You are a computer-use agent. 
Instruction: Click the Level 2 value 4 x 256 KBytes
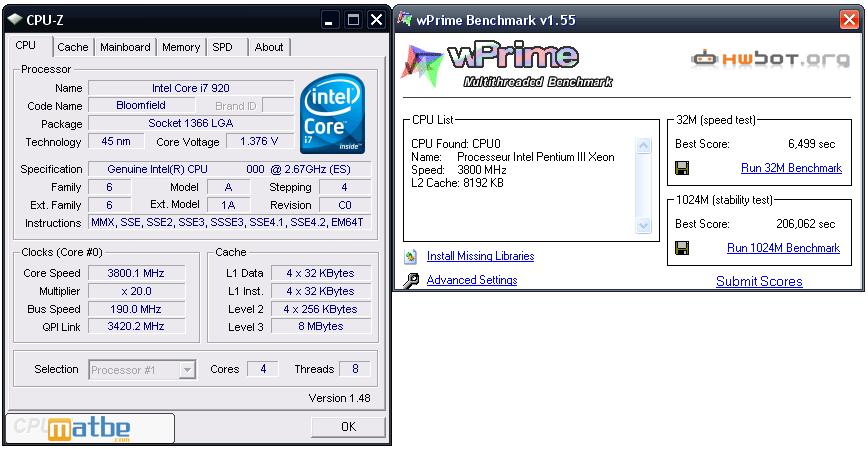(321, 309)
